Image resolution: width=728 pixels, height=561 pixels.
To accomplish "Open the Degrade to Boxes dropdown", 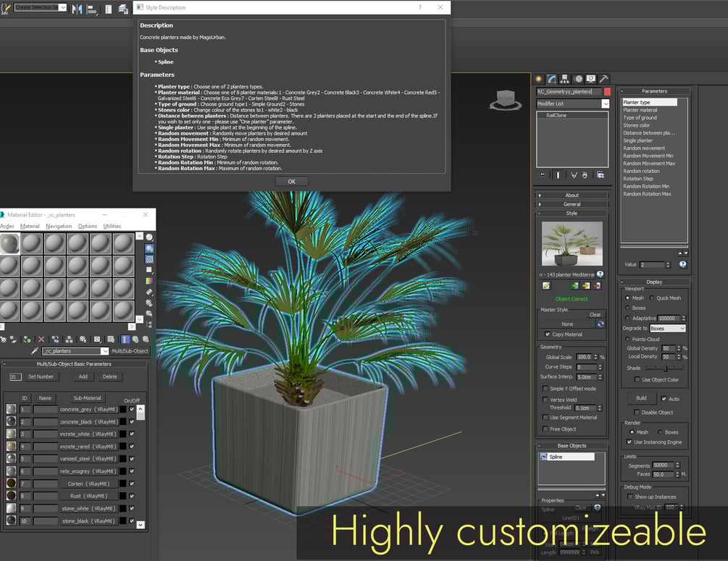I will tap(668, 329).
